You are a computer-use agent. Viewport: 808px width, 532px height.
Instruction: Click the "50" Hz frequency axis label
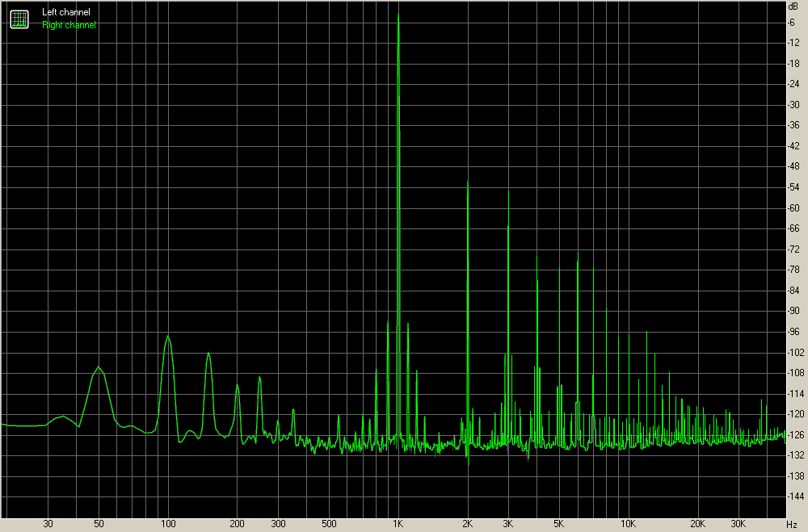click(99, 524)
